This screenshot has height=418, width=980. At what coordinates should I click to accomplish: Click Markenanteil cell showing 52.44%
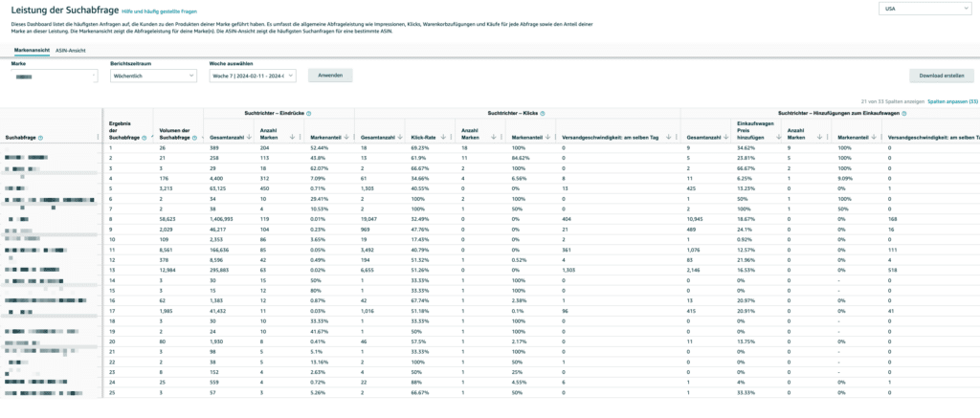coord(320,147)
